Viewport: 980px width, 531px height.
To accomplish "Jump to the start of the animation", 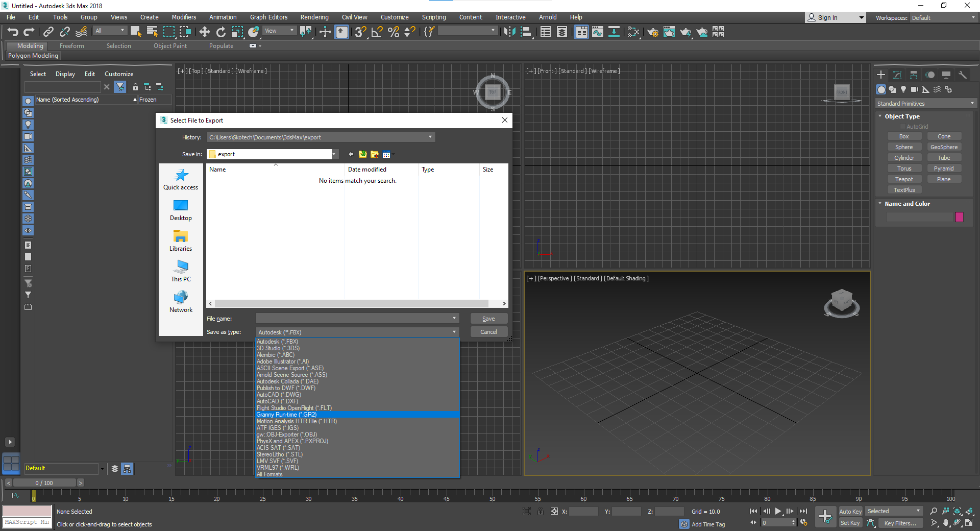I will (753, 511).
